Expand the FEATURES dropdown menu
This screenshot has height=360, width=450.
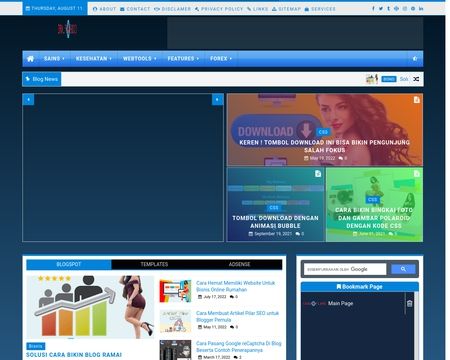pos(183,59)
